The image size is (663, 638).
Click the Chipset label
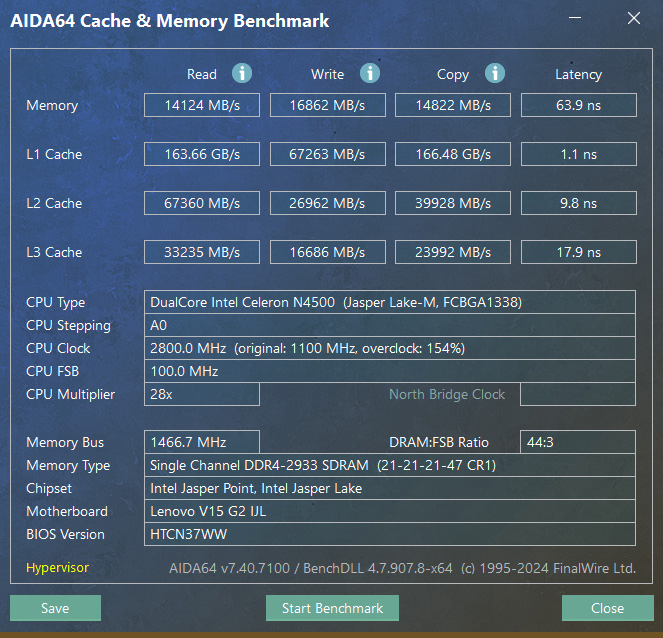[x=49, y=488]
